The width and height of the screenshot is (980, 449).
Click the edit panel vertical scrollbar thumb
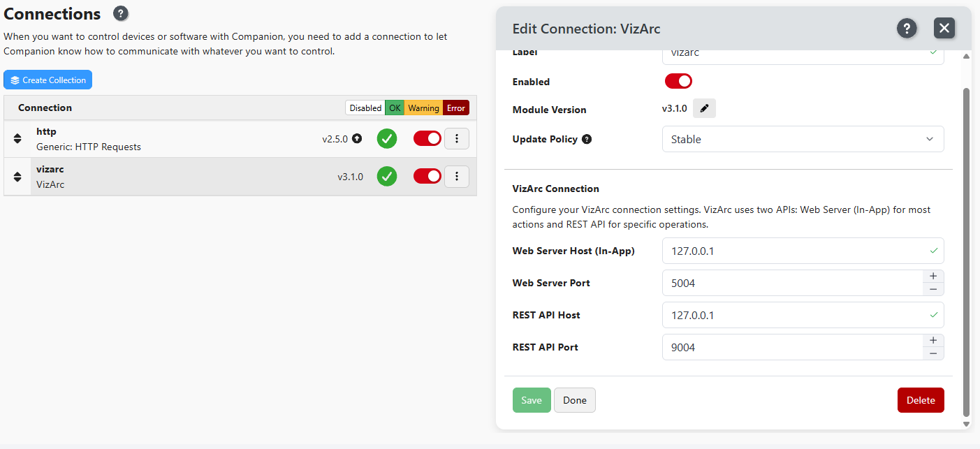point(966,251)
